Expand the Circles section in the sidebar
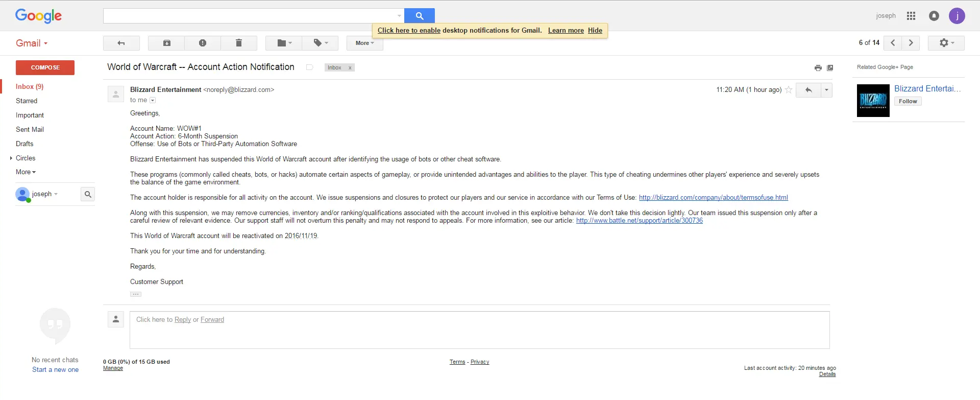Screen dimensions: 980x400 11,158
